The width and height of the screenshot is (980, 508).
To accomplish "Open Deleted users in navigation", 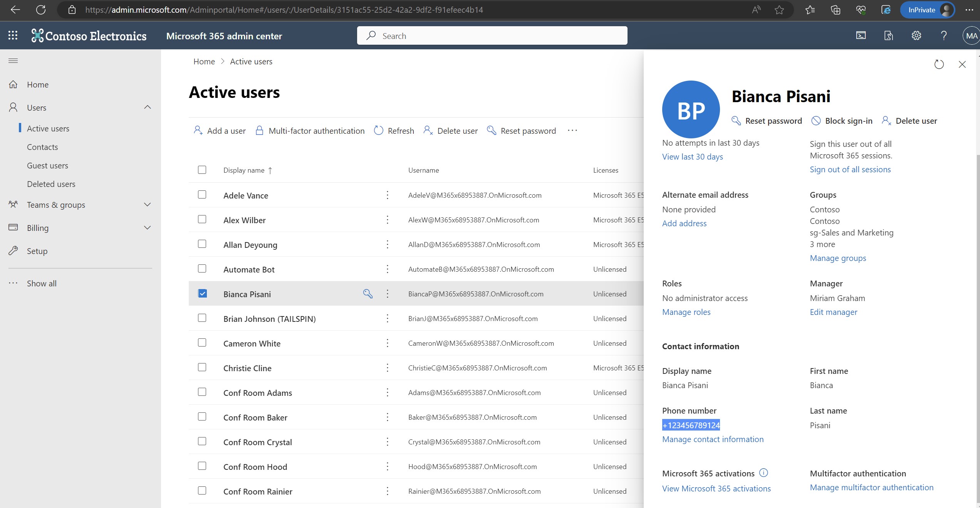I will [x=51, y=184].
